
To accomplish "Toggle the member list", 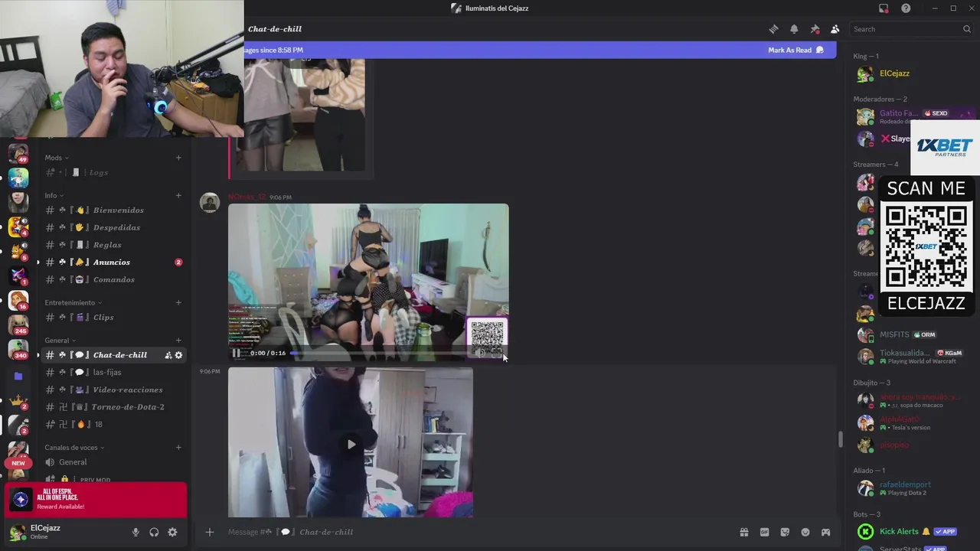I will 835,29.
